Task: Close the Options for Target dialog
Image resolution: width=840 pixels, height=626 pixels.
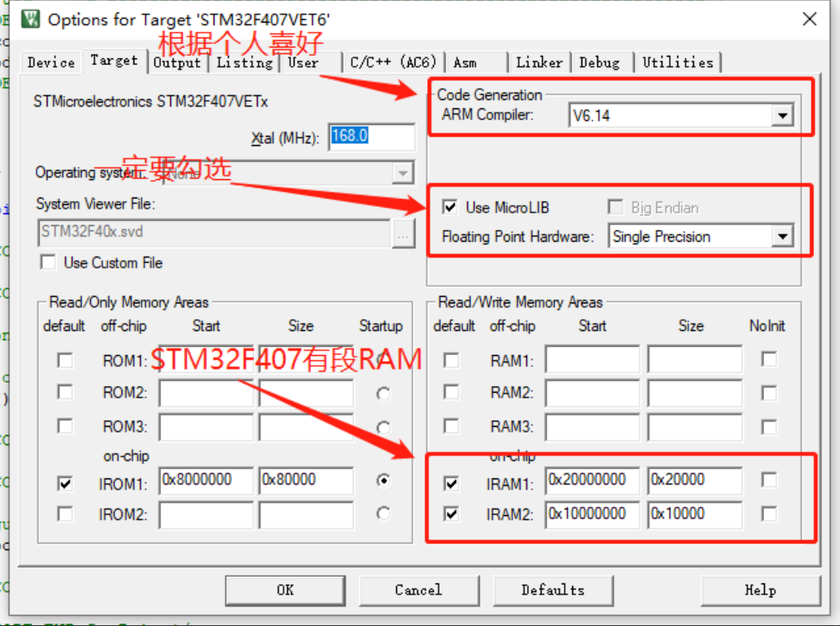Action: click(x=809, y=19)
